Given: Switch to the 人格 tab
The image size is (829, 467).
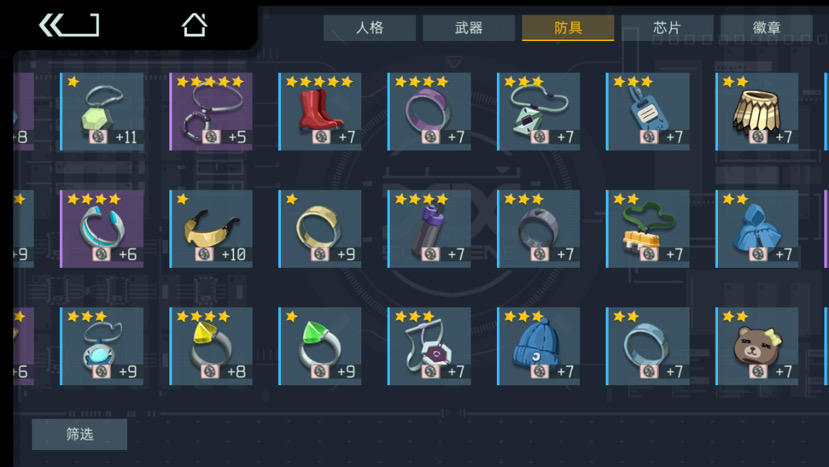Looking at the screenshot, I should coord(370,28).
